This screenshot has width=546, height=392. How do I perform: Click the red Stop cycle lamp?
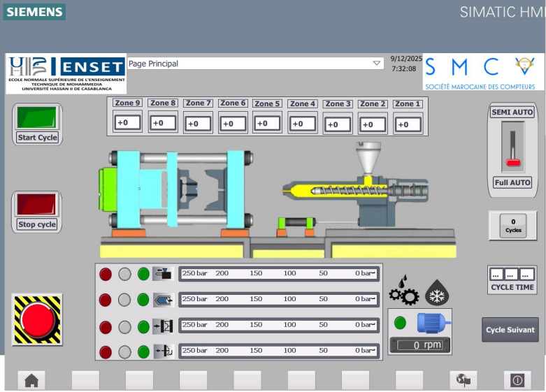coord(36,204)
